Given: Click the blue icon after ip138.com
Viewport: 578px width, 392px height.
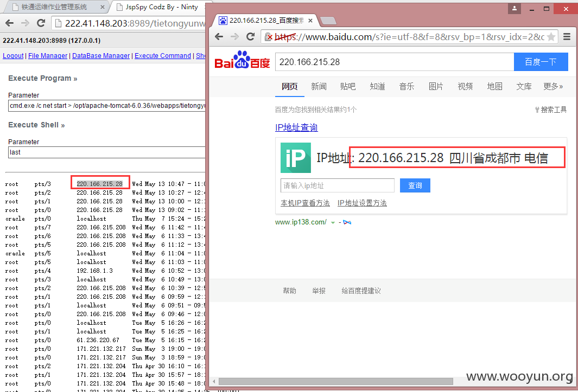Looking at the screenshot, I should point(347,222).
